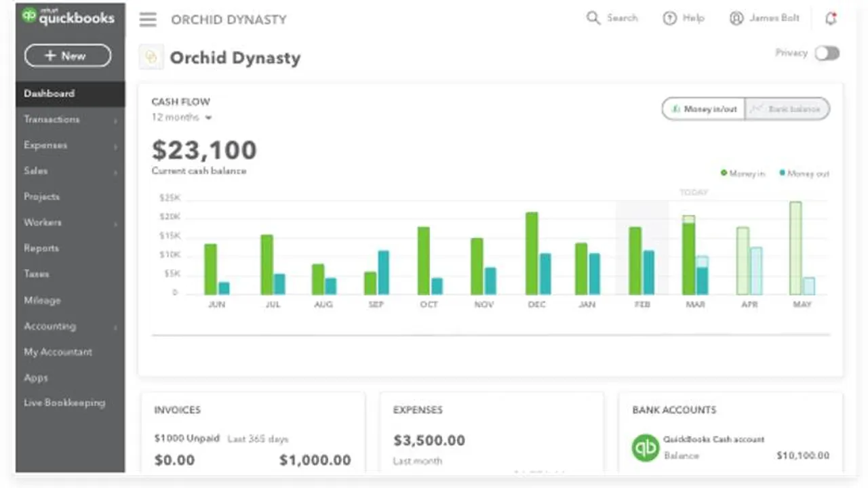The height and width of the screenshot is (488, 868).
Task: Click the Orchid Dynasty page title
Action: click(x=235, y=58)
